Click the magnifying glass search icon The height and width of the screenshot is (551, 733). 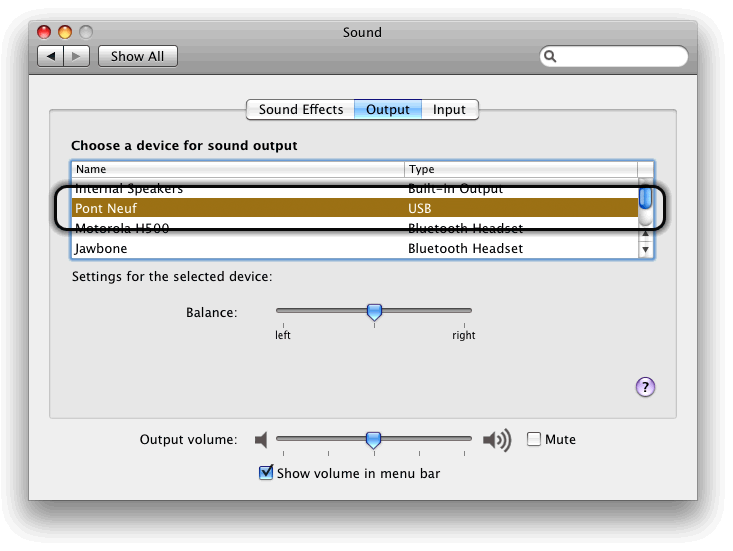click(551, 57)
